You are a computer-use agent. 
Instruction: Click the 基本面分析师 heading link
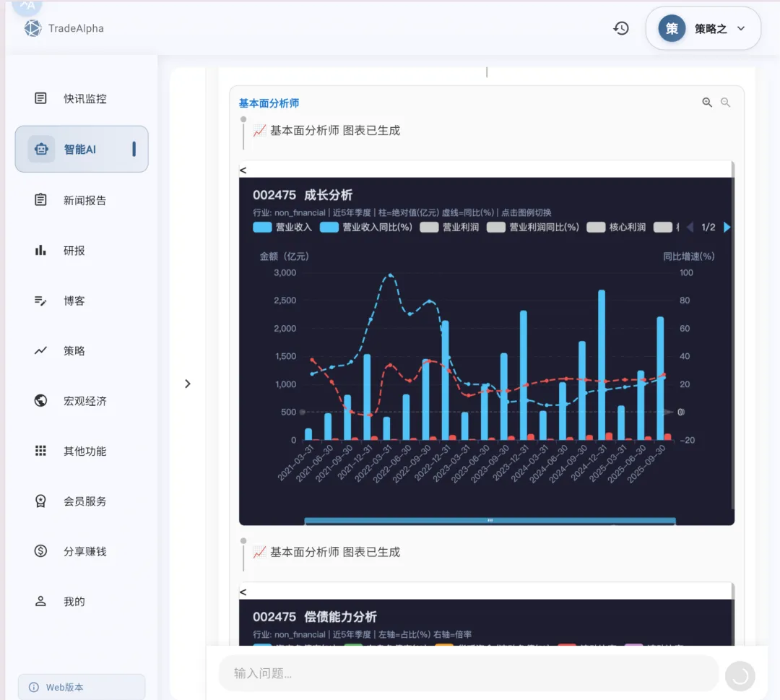(x=269, y=103)
